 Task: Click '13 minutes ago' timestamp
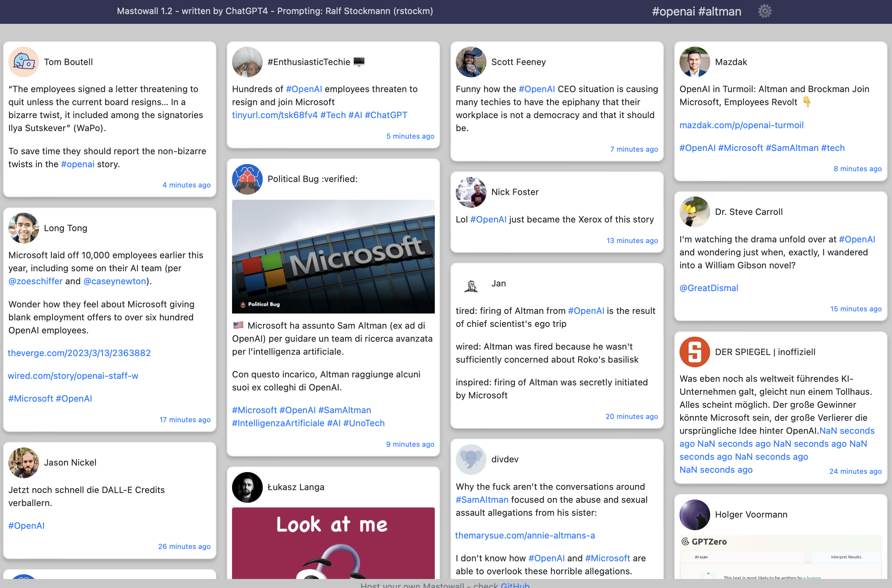tap(632, 241)
